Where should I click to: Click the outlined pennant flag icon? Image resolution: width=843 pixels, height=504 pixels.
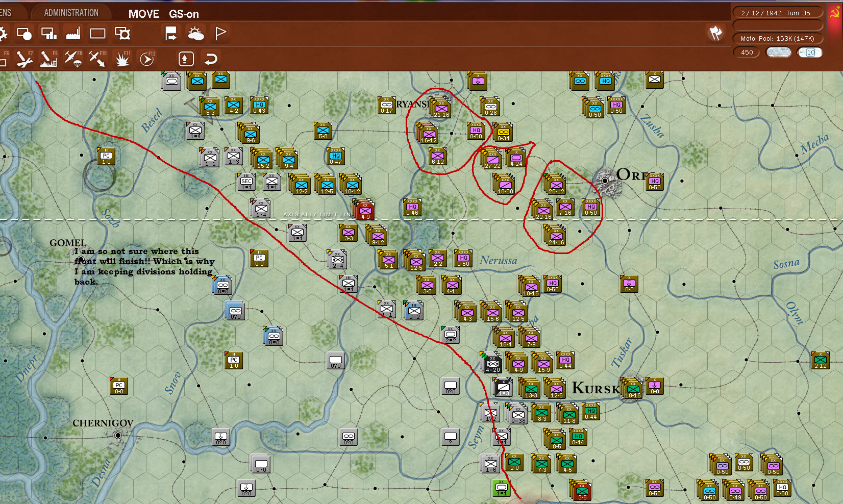[220, 34]
